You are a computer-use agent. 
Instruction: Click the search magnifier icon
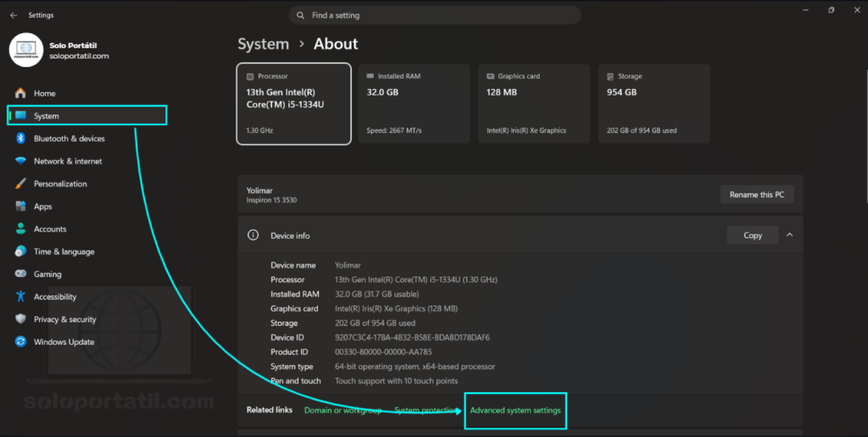click(x=301, y=15)
